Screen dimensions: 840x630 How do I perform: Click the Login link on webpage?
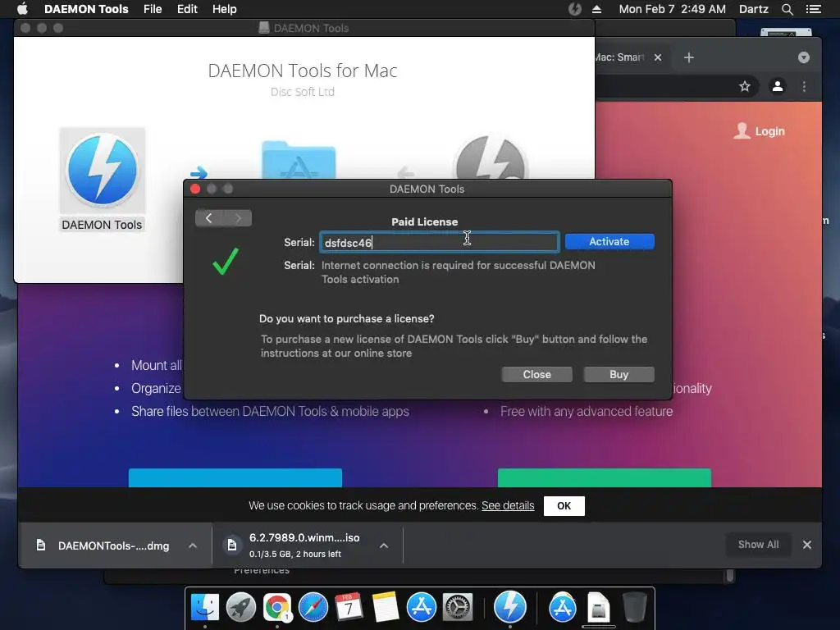coord(759,131)
